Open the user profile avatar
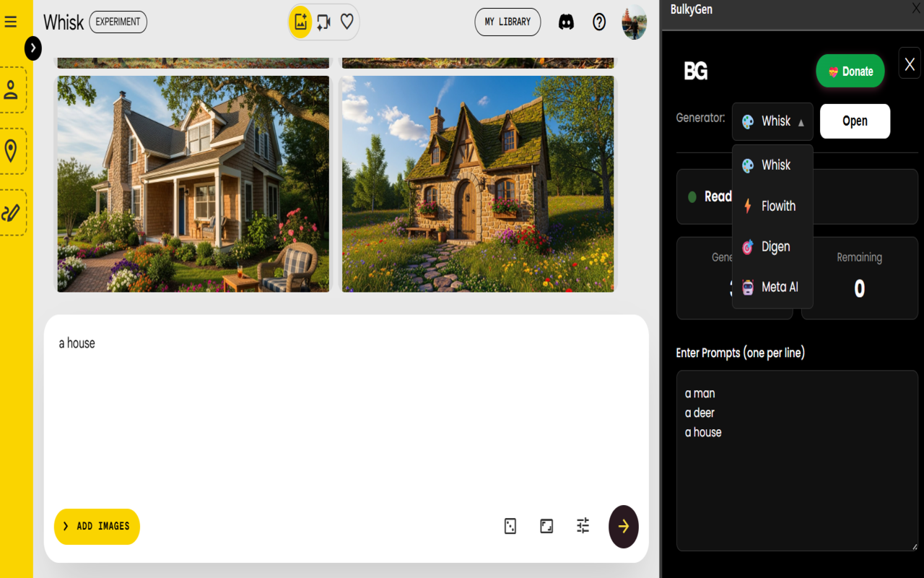This screenshot has width=924, height=578. [x=635, y=22]
